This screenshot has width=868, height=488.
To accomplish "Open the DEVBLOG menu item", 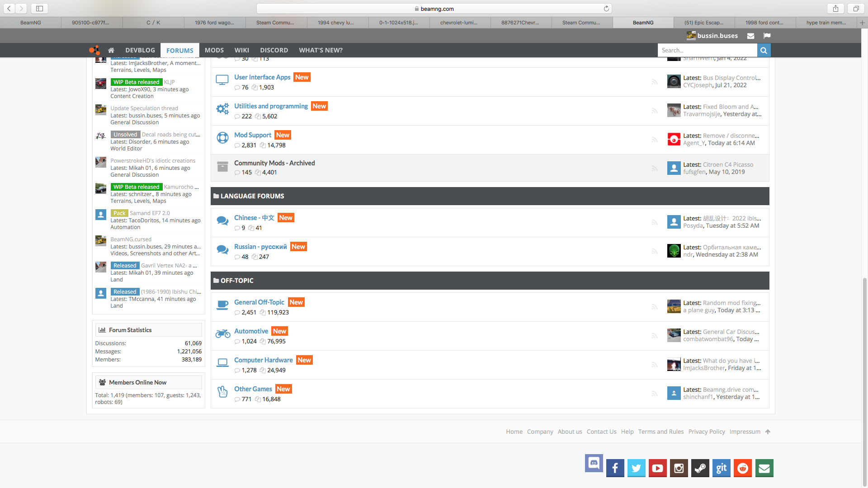I will tap(140, 50).
